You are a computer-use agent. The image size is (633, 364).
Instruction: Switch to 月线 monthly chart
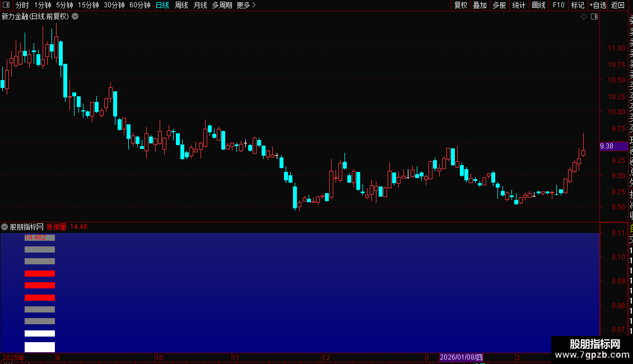point(200,5)
